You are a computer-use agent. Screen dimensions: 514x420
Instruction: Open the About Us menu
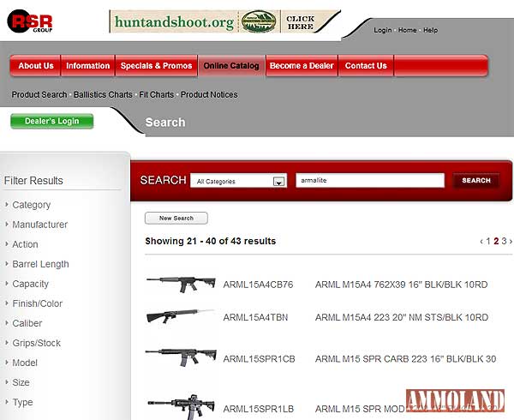coord(35,66)
